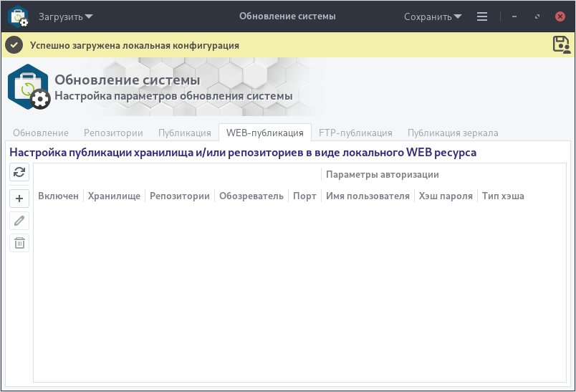Edit the selected publication with pencil icon
Image resolution: width=576 pixels, height=392 pixels.
19,221
